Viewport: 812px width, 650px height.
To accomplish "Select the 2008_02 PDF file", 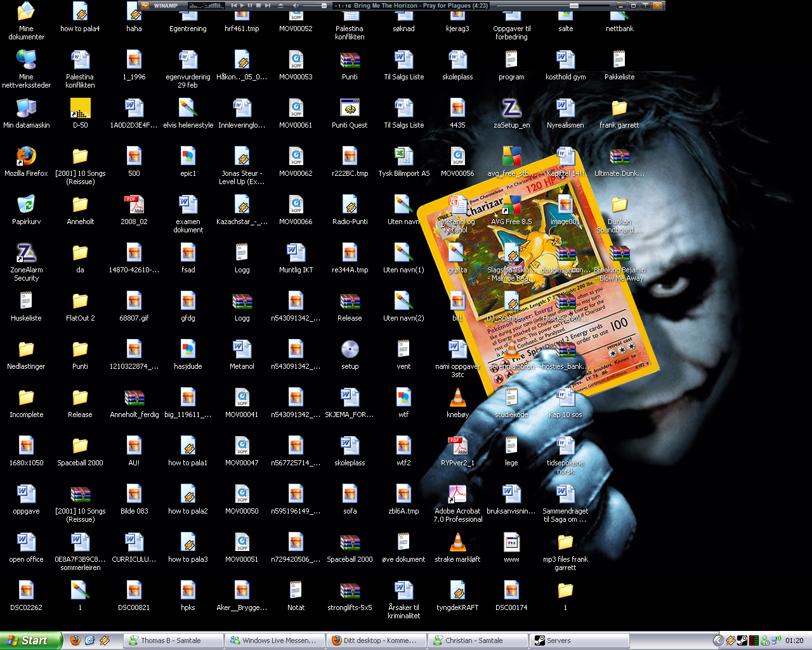I will point(134,210).
